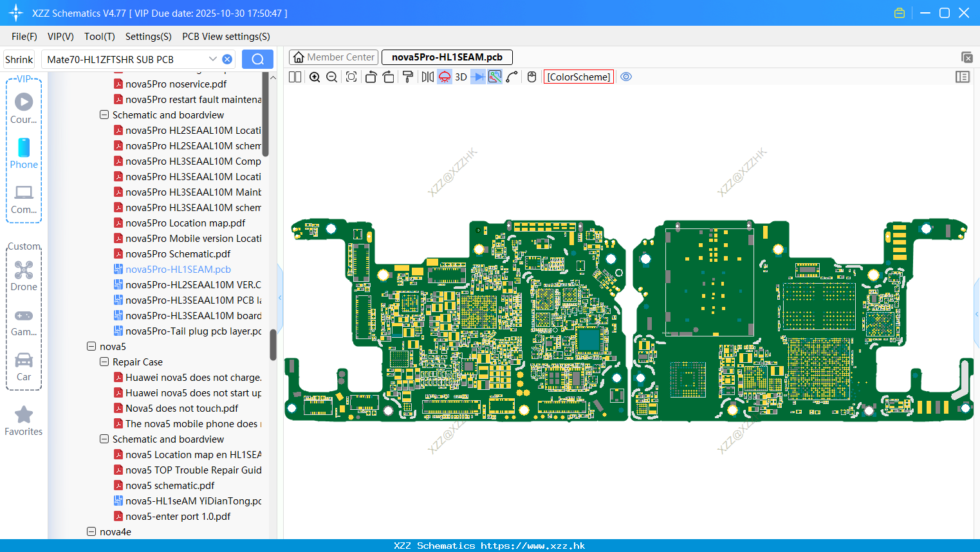Click the blue search button
The height and width of the screenshot is (552, 980).
257,59
